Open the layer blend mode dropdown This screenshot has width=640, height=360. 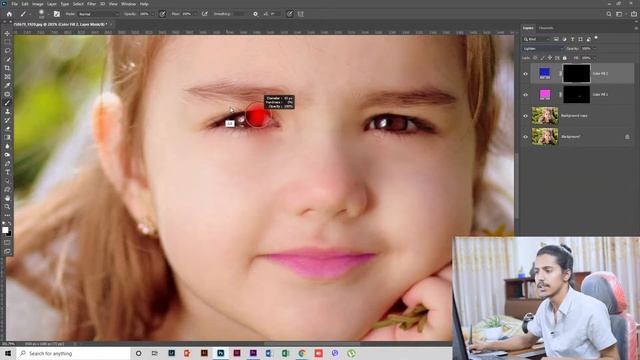pyautogui.click(x=542, y=49)
